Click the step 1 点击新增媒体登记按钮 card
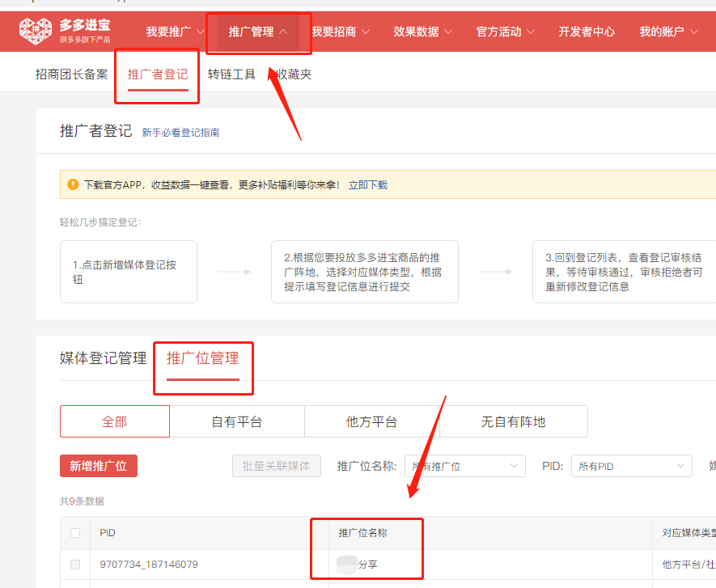Viewport: 716px width, 588px height. tap(129, 272)
